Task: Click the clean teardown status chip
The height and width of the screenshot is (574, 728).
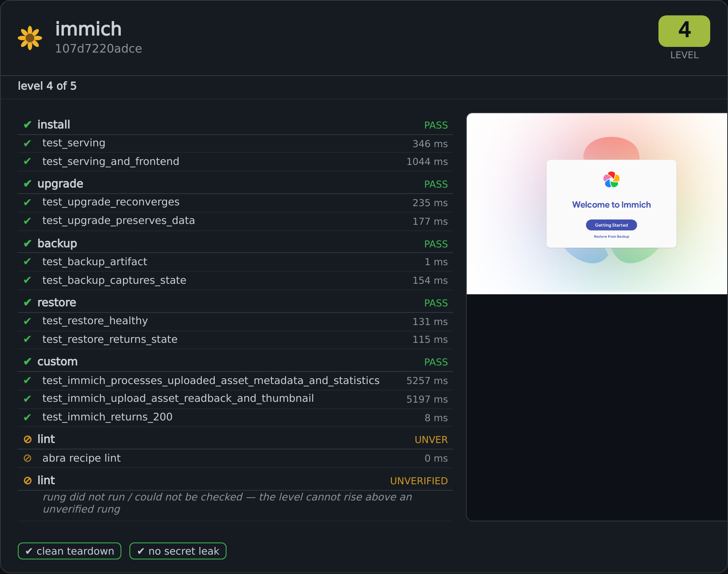Action: pos(70,551)
